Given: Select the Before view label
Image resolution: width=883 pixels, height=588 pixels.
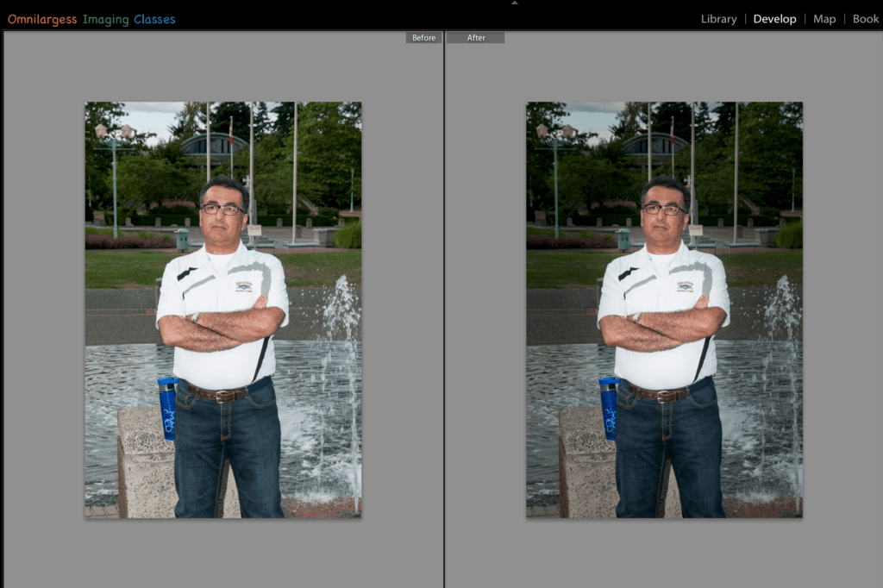Looking at the screenshot, I should tap(423, 37).
